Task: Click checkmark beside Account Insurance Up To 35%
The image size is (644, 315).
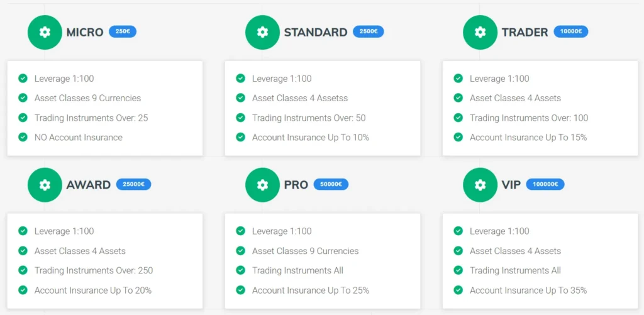Action: pyautogui.click(x=458, y=290)
